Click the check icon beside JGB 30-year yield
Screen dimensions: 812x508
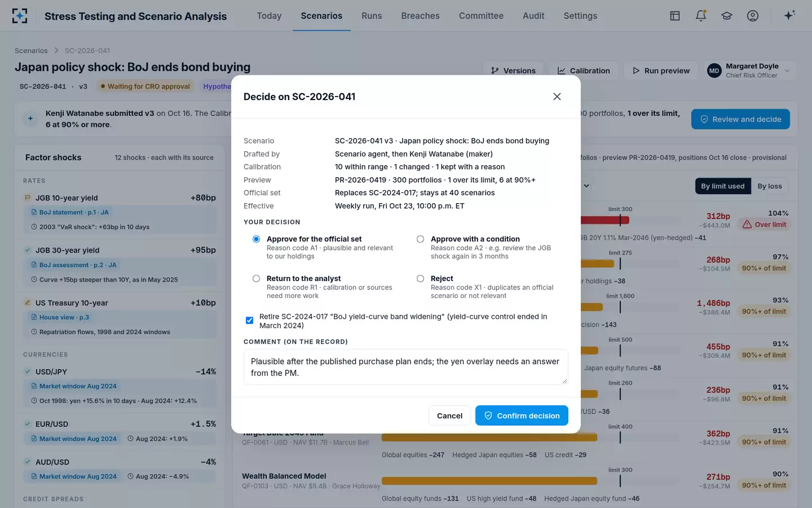(27, 250)
